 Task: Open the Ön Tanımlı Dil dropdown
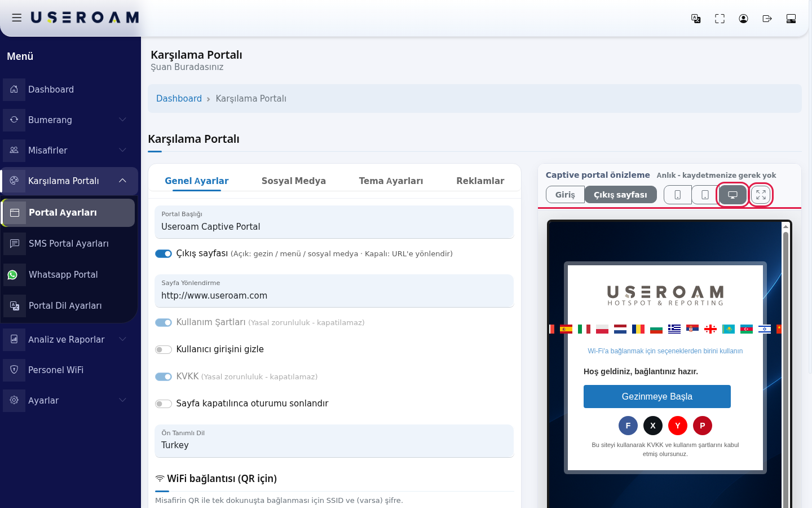coord(334,441)
